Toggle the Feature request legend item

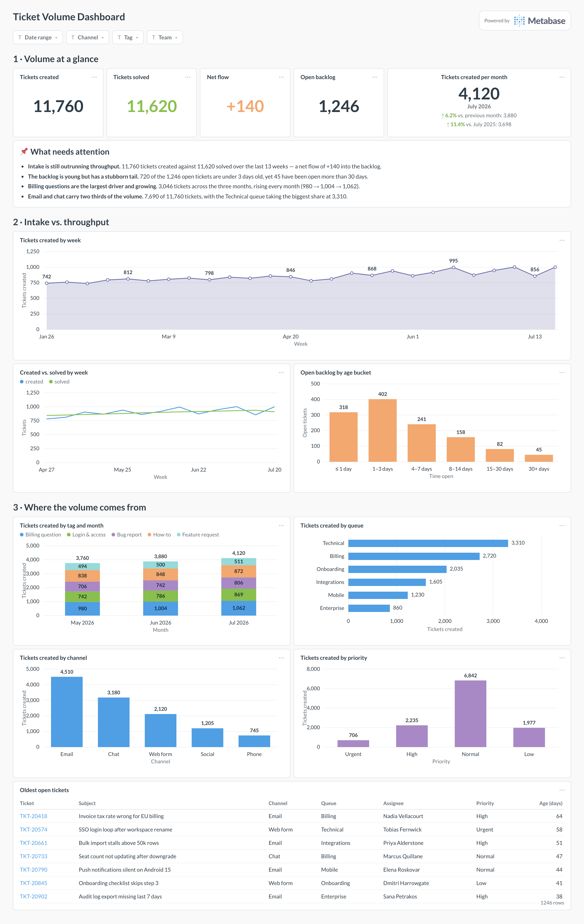tap(198, 534)
